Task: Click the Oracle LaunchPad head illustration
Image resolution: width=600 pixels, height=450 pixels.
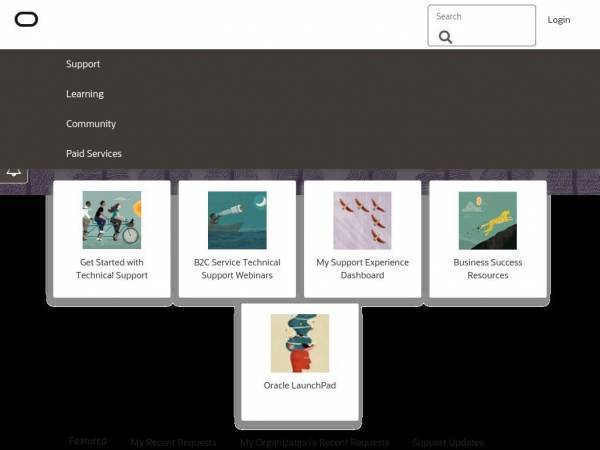Action: (300, 343)
